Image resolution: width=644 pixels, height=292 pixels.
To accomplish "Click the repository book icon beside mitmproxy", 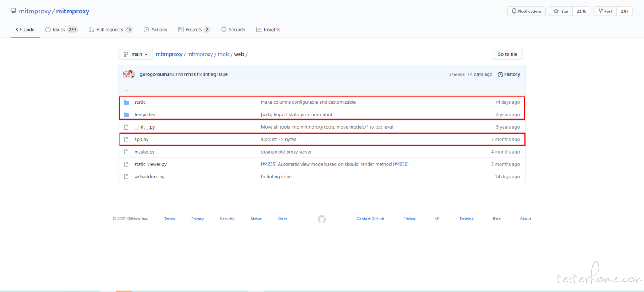I will (x=13, y=11).
